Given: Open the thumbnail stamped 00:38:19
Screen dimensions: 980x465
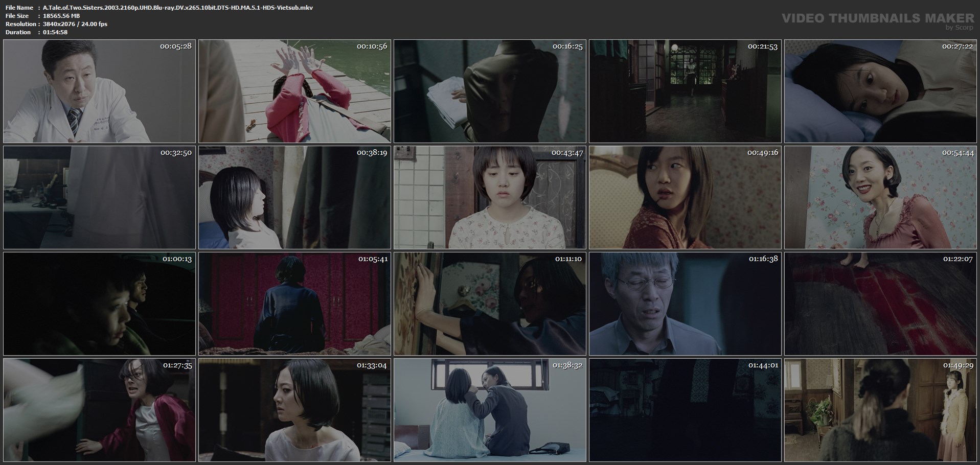Looking at the screenshot, I should pyautogui.click(x=294, y=197).
